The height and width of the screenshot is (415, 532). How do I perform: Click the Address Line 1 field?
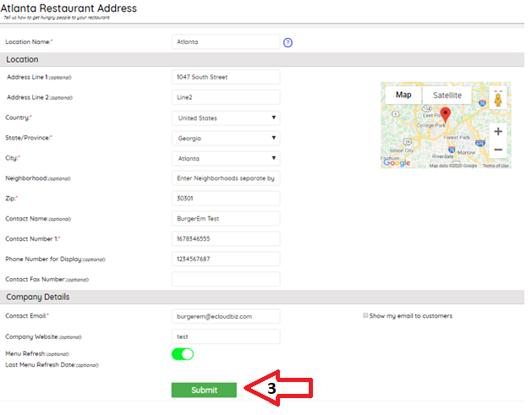click(226, 77)
